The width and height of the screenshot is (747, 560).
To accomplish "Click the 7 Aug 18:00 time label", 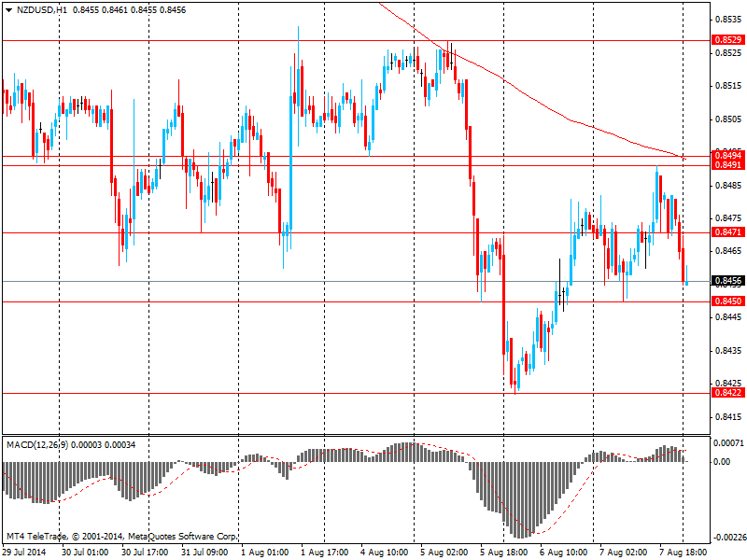I will 684,553.
